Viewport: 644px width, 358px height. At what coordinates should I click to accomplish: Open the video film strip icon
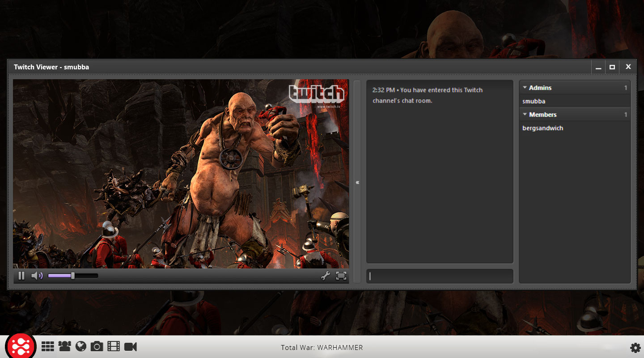[x=114, y=346]
